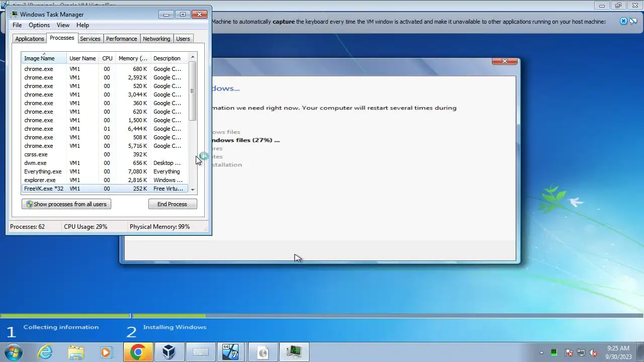
Task: Sort processes by CPU column
Action: point(107,58)
